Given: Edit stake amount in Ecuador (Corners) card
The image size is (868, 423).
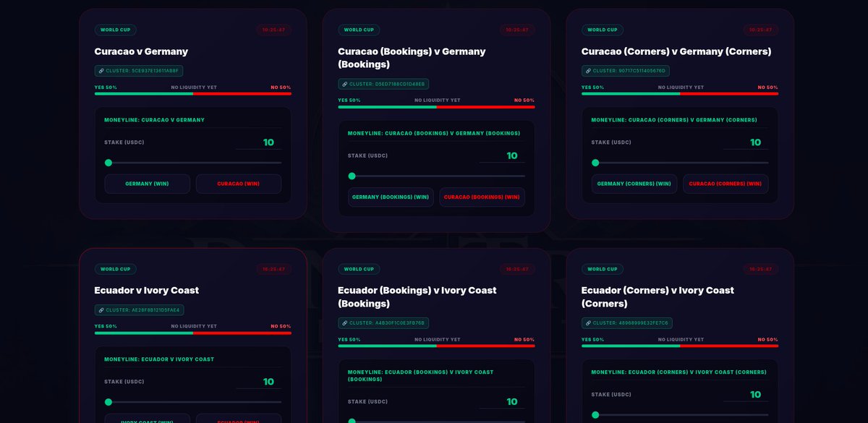Looking at the screenshot, I should click(x=746, y=395).
